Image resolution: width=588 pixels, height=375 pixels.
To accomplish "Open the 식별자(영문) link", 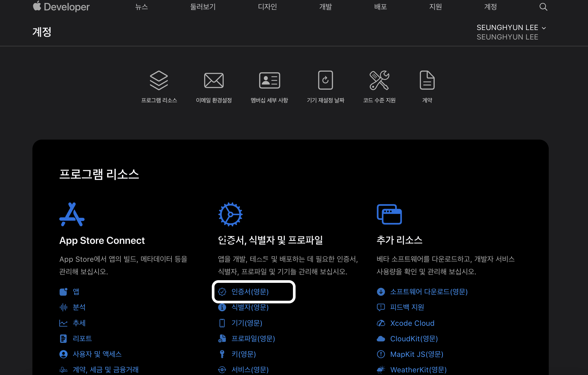I will pos(250,307).
